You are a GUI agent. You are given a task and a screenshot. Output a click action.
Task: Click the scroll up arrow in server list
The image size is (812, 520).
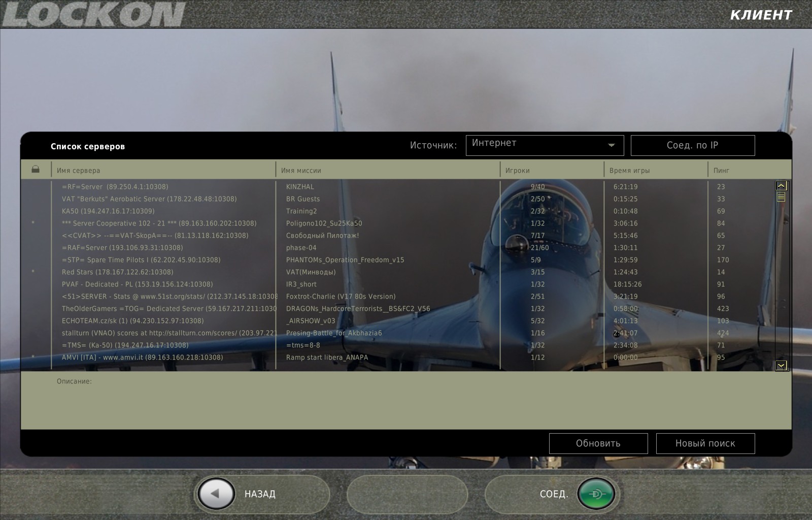(x=781, y=186)
